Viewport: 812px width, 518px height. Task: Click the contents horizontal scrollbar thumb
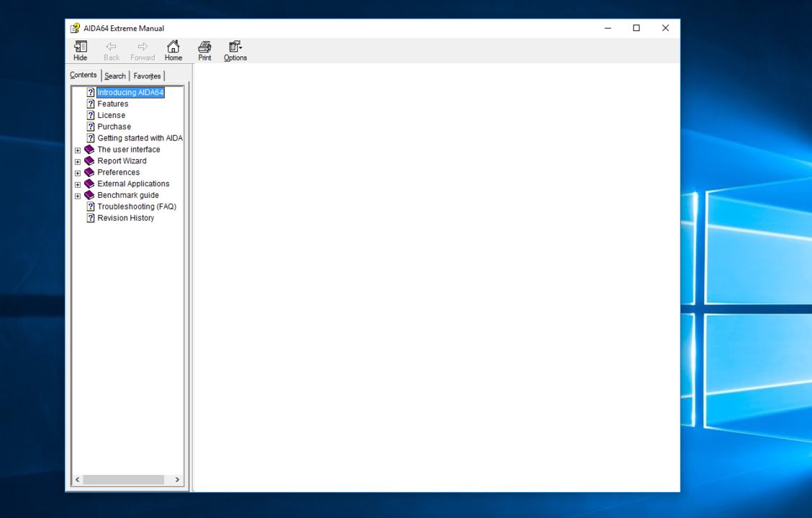click(x=124, y=480)
